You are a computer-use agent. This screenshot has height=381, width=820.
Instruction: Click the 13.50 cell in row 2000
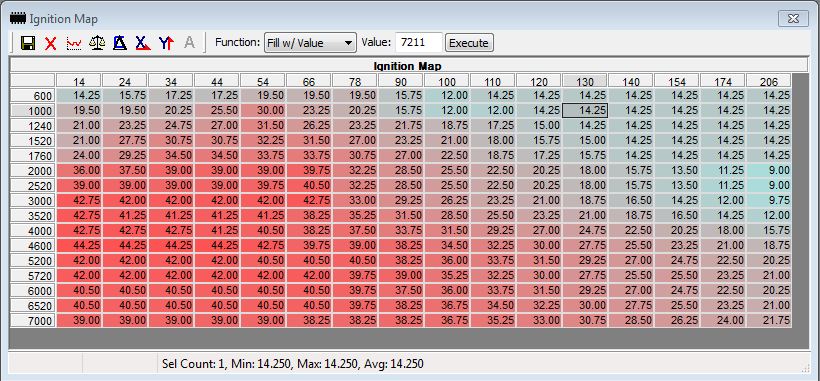pyautogui.click(x=677, y=170)
